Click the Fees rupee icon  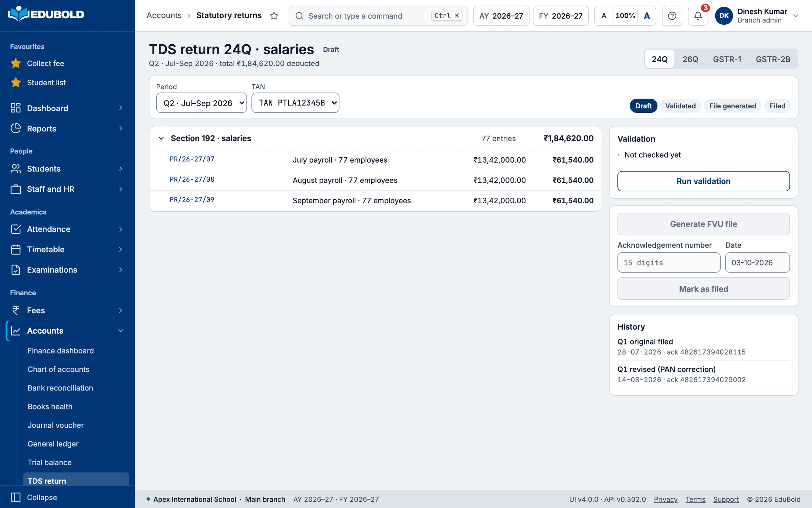tap(16, 310)
